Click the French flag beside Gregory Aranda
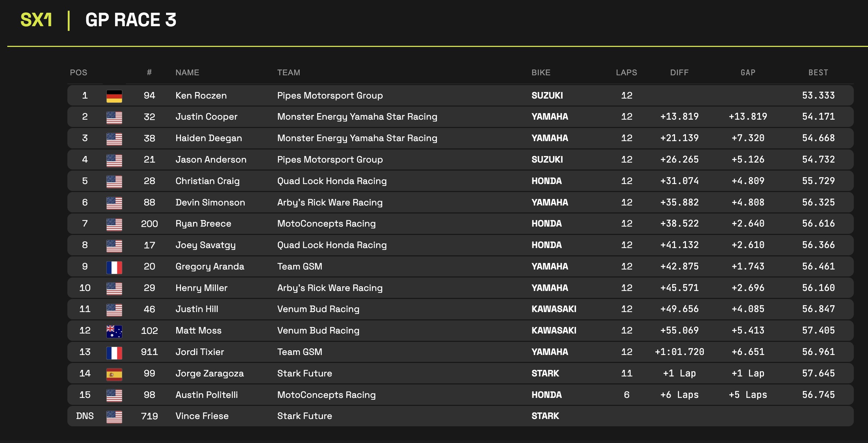This screenshot has width=868, height=443. pos(114,267)
